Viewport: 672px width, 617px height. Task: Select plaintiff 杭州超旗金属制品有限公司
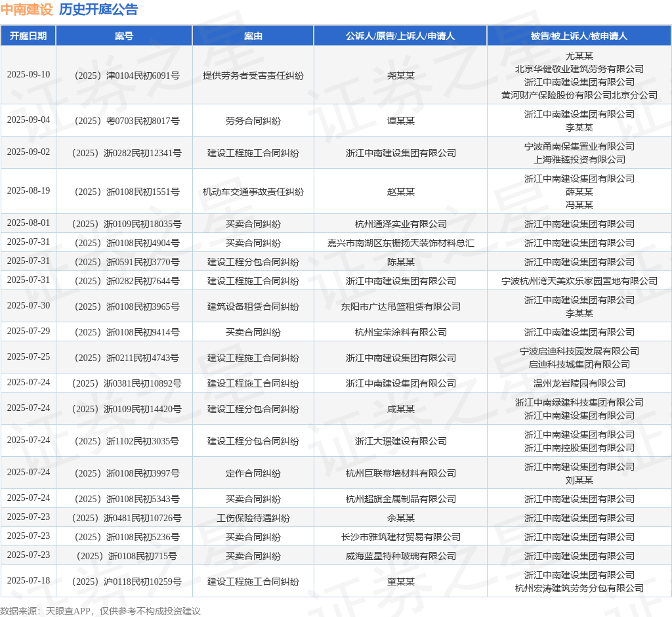click(401, 499)
